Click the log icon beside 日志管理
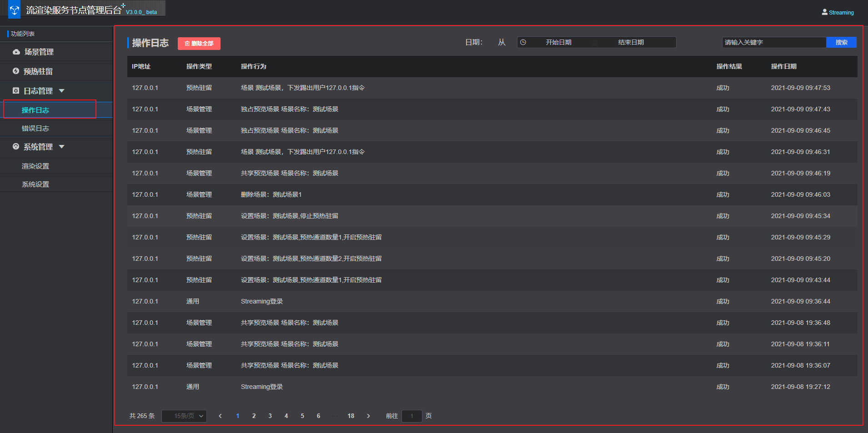The image size is (868, 433). 16,91
